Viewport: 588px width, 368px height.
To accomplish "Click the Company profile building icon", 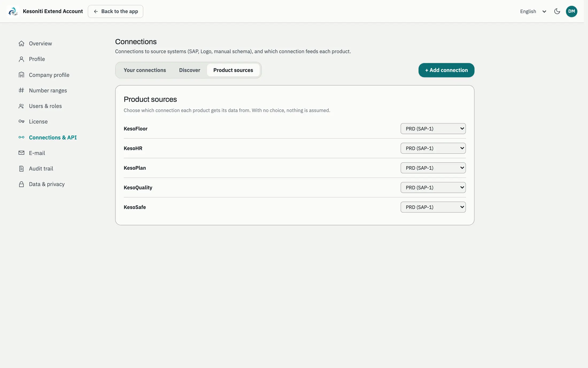I will click(x=21, y=75).
